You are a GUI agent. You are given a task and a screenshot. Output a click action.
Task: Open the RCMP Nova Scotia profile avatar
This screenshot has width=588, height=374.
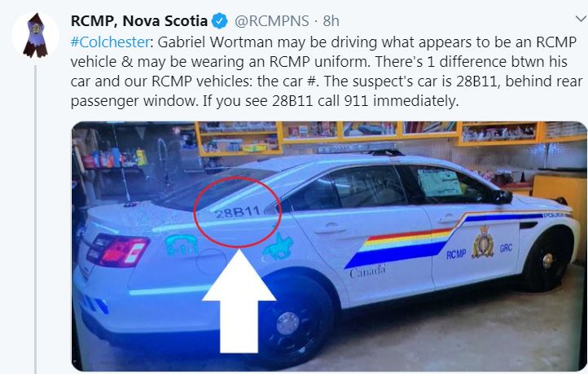pos(35,36)
